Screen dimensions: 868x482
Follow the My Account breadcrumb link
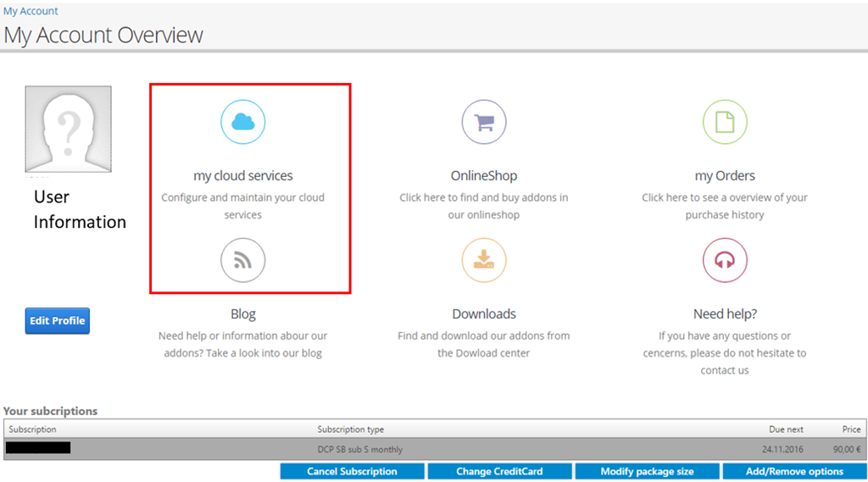click(31, 11)
